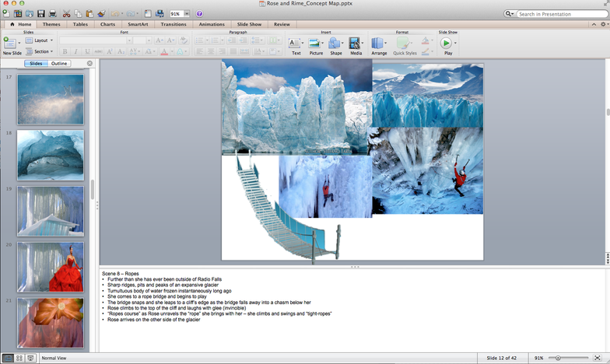The height and width of the screenshot is (364, 610).
Task: Click the Print icon
Action: click(x=52, y=14)
